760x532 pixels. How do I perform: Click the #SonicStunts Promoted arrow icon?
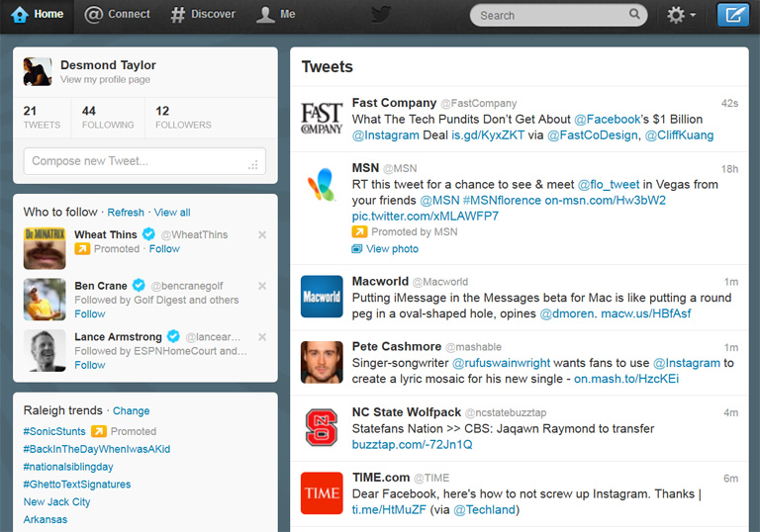[x=98, y=431]
